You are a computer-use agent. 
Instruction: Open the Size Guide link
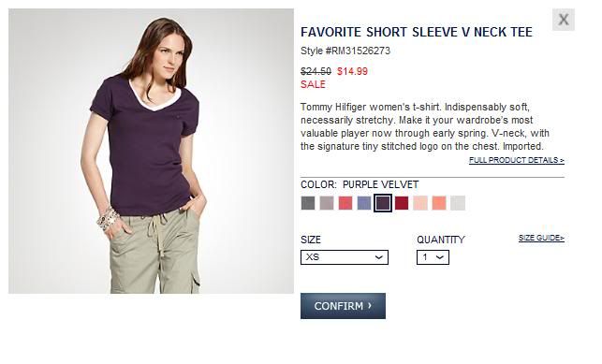pyautogui.click(x=541, y=238)
